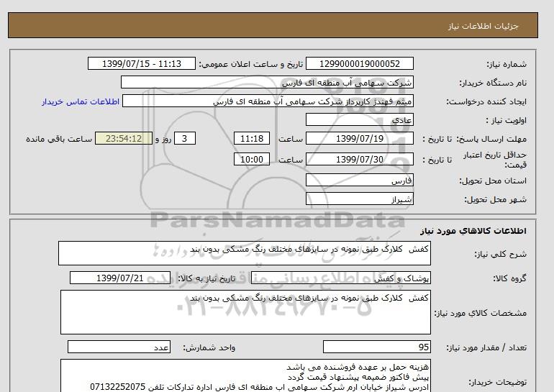Click the label تعداد / مقدار مورد نیاز

pyautogui.click(x=486, y=348)
